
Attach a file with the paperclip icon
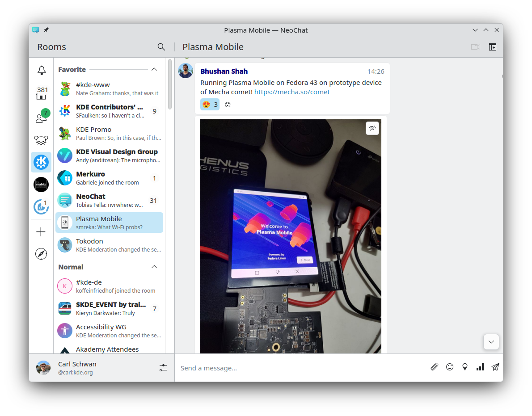(x=434, y=367)
